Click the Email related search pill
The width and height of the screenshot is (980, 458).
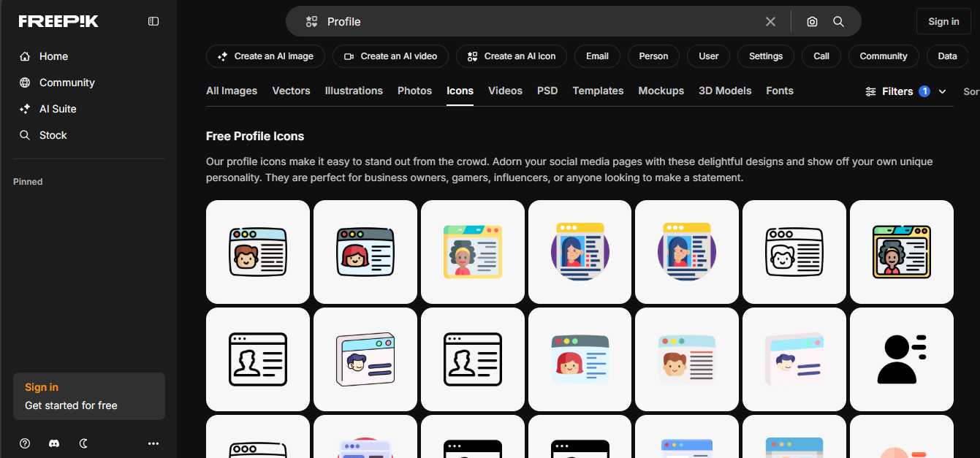[597, 56]
